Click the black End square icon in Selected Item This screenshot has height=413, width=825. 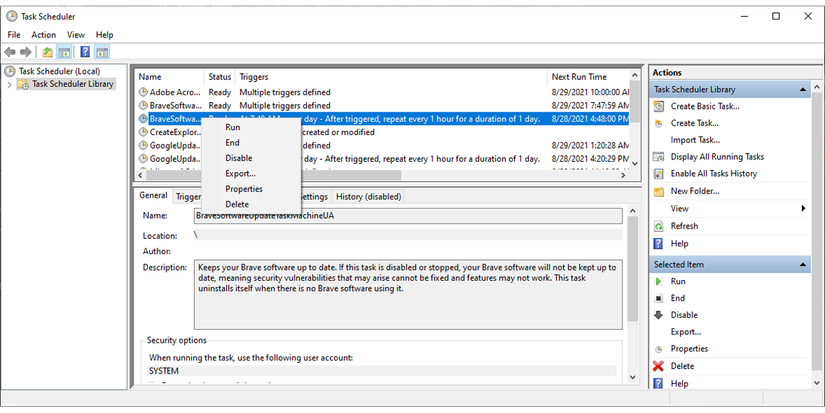tap(658, 298)
